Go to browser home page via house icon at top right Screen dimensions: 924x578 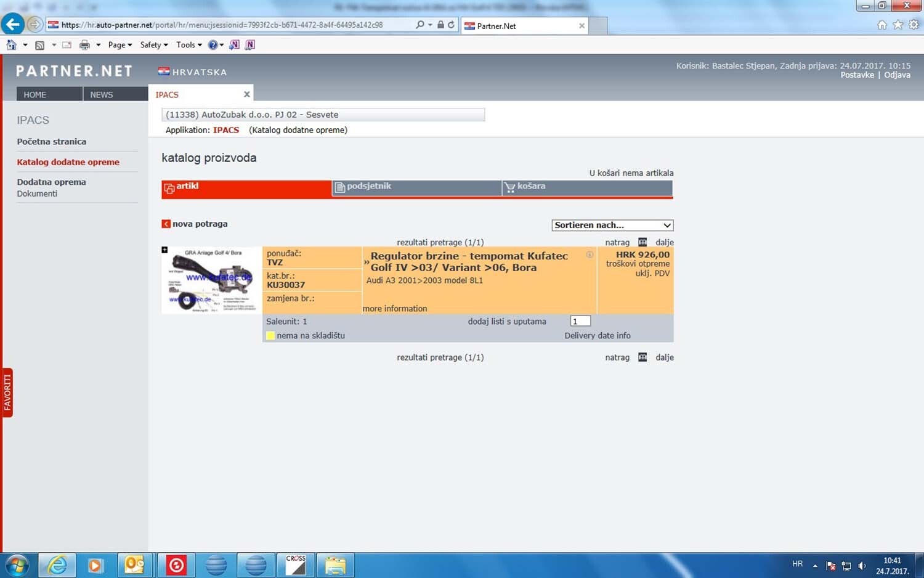pyautogui.click(x=882, y=25)
